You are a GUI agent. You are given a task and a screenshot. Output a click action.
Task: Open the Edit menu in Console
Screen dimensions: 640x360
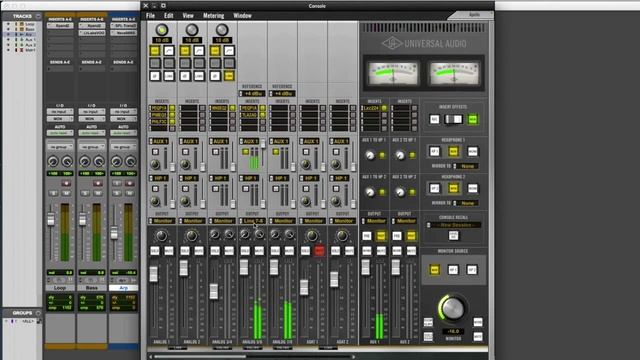(x=169, y=16)
